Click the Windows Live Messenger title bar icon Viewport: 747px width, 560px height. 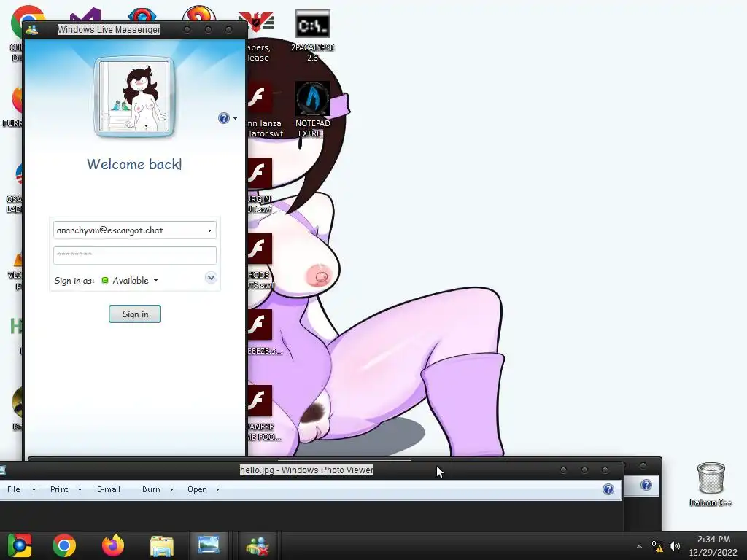[x=32, y=30]
